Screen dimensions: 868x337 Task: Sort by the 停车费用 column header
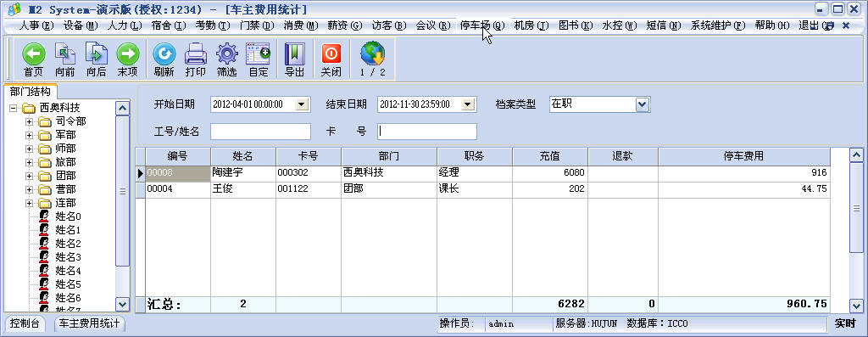coord(744,156)
